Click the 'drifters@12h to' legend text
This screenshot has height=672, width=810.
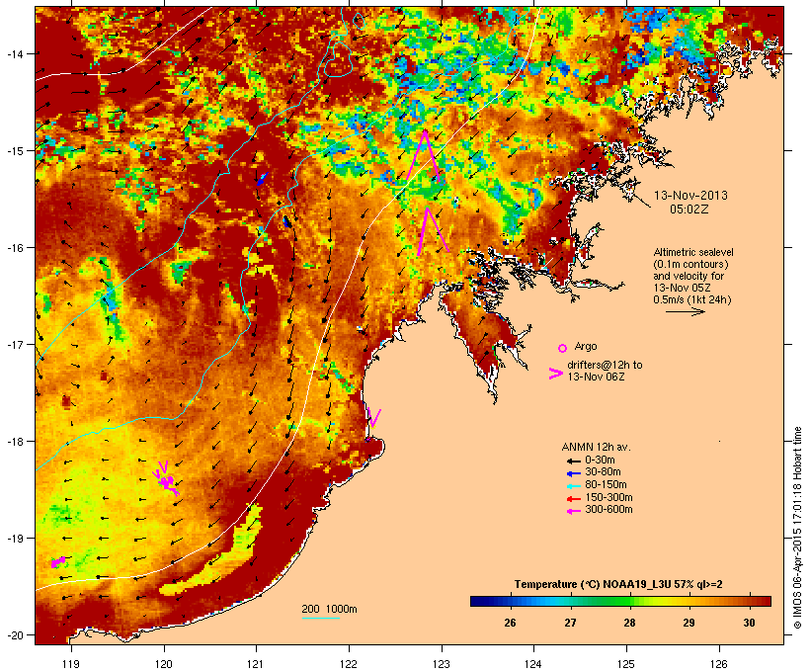605,365
